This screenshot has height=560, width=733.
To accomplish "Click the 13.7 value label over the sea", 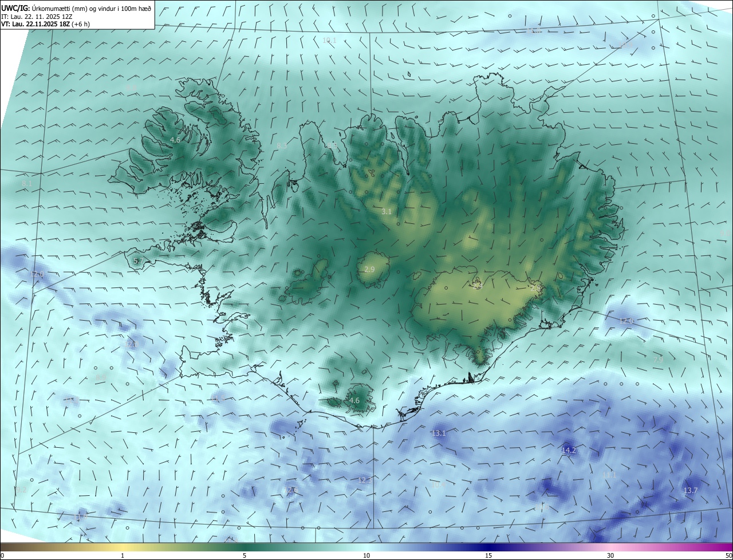I will pyautogui.click(x=691, y=491).
